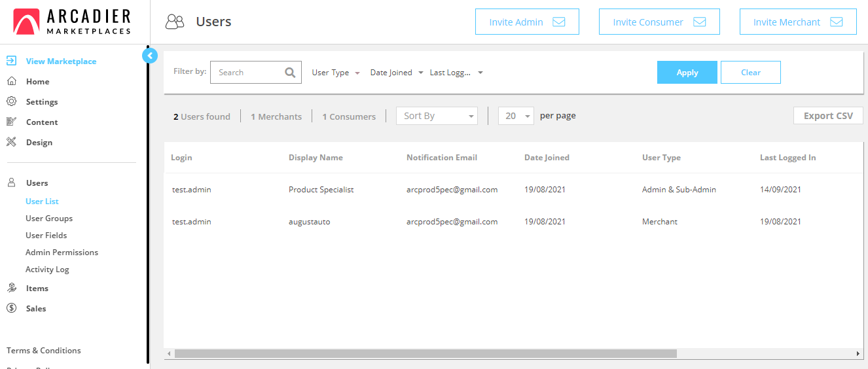Select User Groups submenu item
The height and width of the screenshot is (369, 868).
pyautogui.click(x=49, y=219)
